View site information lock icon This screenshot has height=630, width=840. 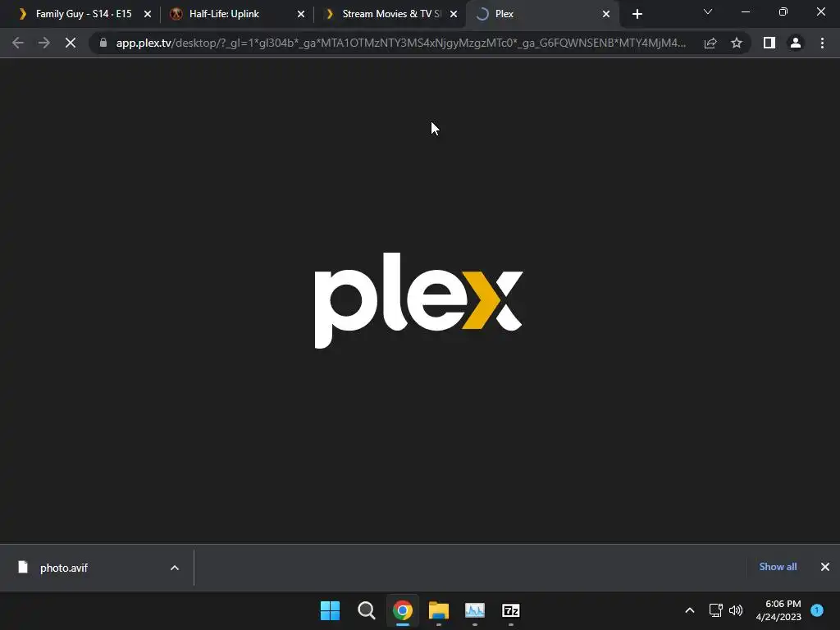tap(103, 43)
